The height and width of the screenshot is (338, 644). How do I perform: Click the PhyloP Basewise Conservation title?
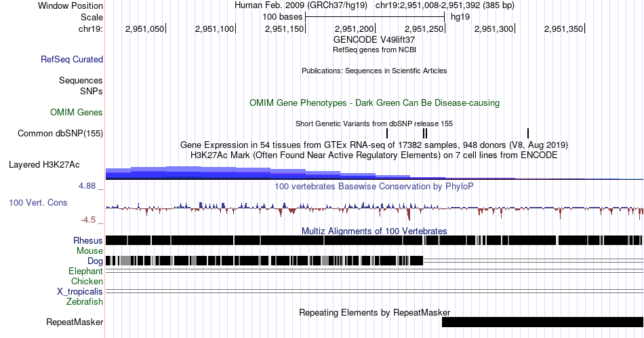coord(374,186)
